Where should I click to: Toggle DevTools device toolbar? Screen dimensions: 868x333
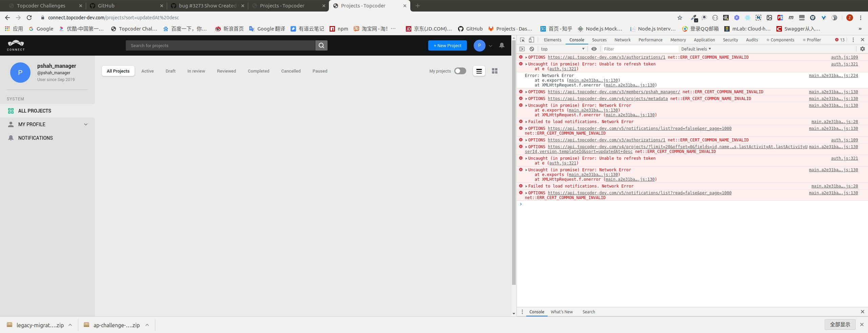tap(532, 40)
